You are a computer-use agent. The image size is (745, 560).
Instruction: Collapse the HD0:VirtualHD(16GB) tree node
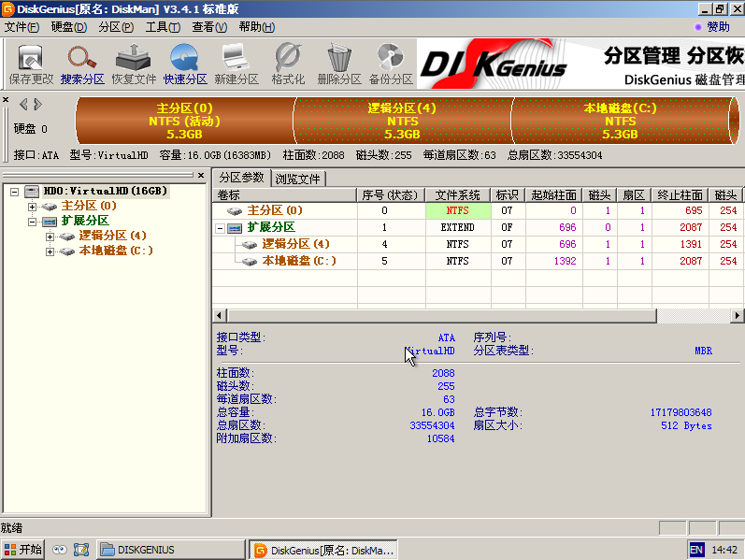click(x=15, y=192)
